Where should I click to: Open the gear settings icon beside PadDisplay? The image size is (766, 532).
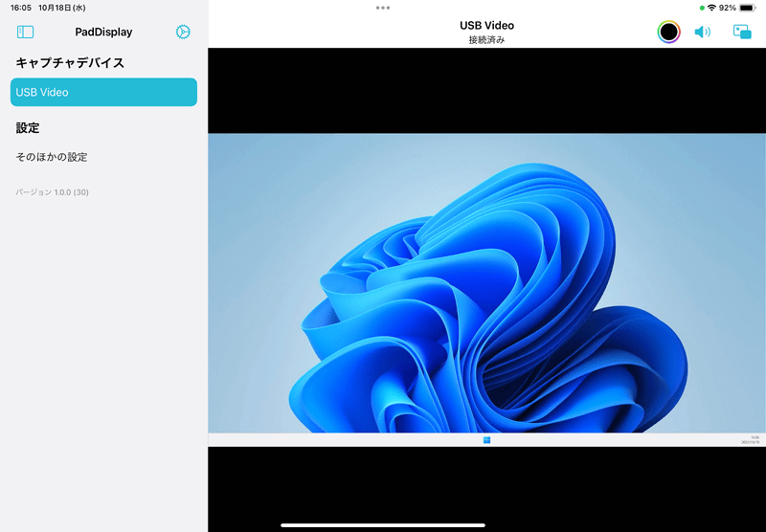183,32
